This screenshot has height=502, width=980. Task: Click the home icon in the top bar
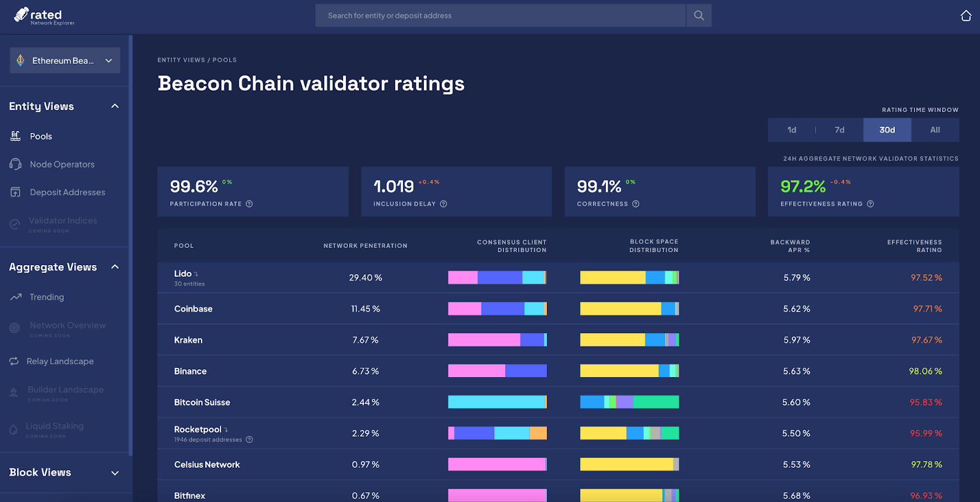pyautogui.click(x=966, y=15)
